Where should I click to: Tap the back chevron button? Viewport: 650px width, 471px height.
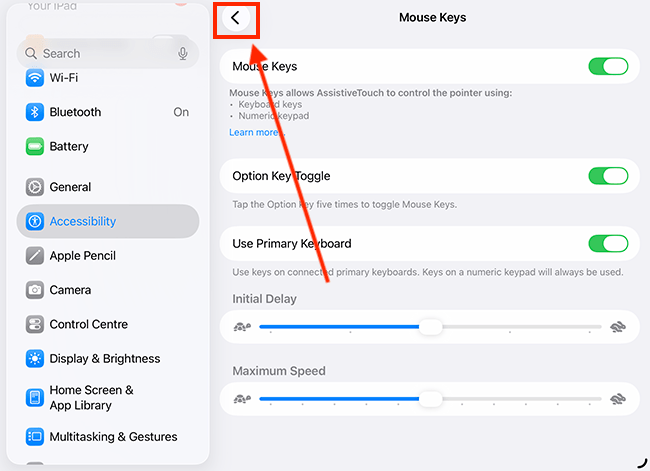click(236, 18)
